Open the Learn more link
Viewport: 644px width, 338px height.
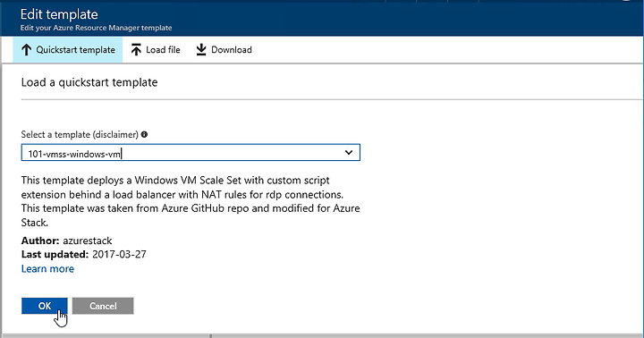(47, 268)
